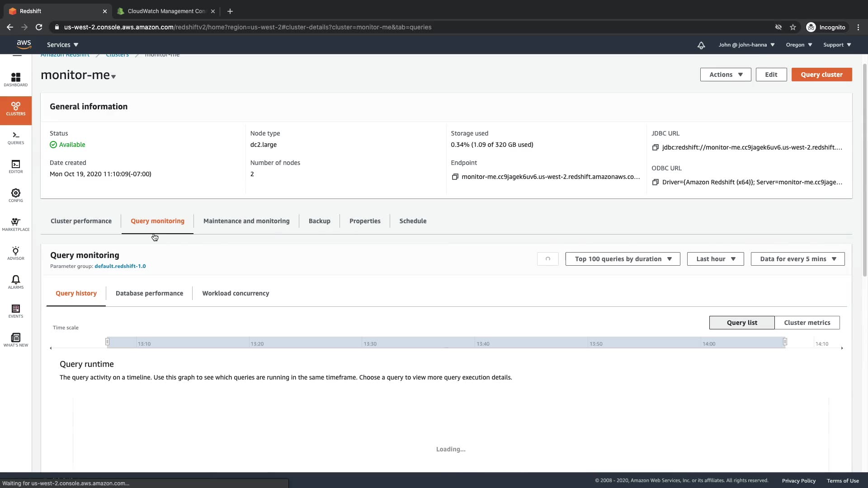Open the Marketplace sidebar icon
This screenshot has height=488, width=868.
(x=16, y=224)
